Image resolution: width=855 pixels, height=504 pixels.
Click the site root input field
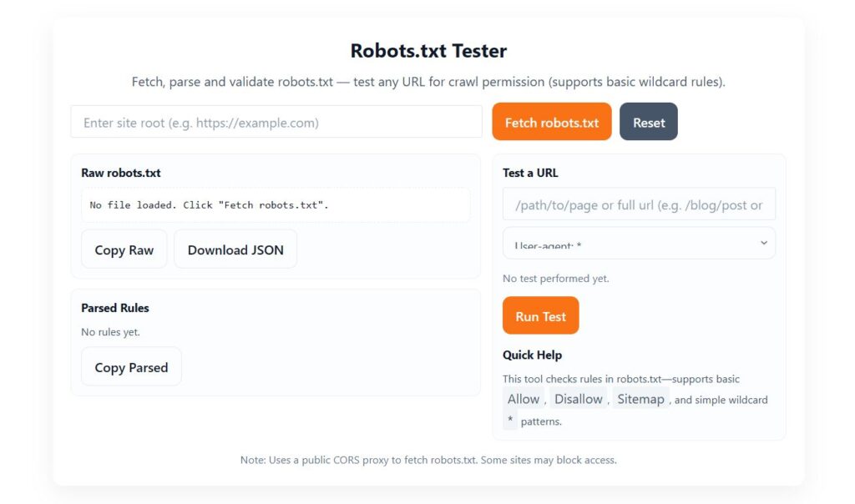click(x=276, y=121)
